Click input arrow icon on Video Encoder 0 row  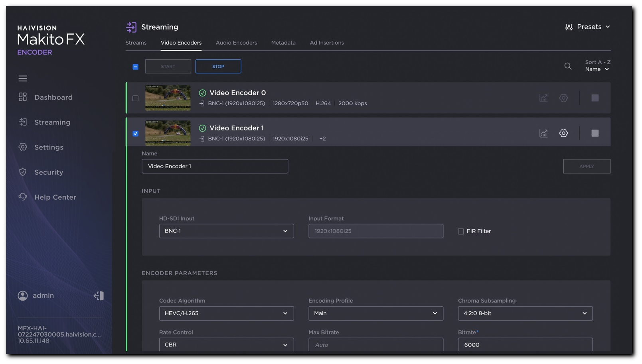202,104
